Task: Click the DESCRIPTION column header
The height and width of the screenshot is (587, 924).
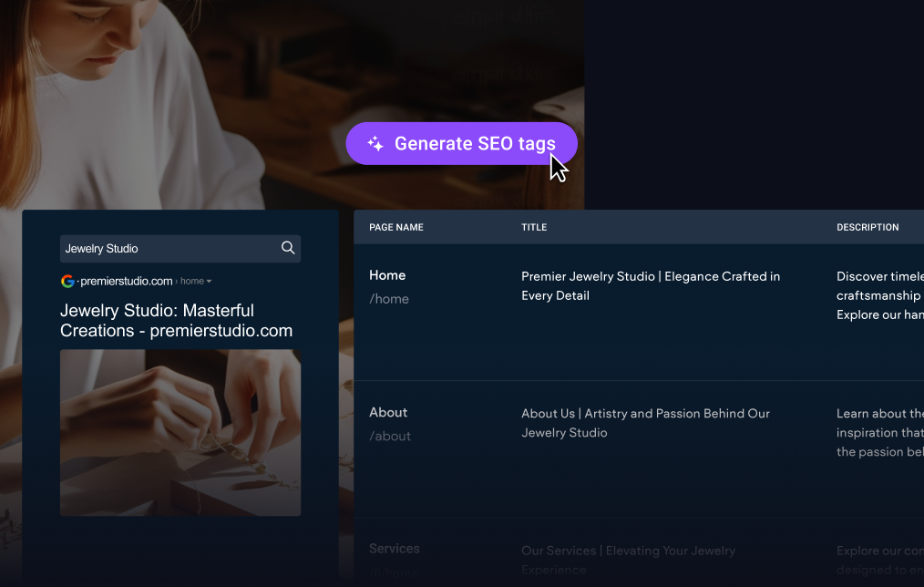Action: (867, 228)
